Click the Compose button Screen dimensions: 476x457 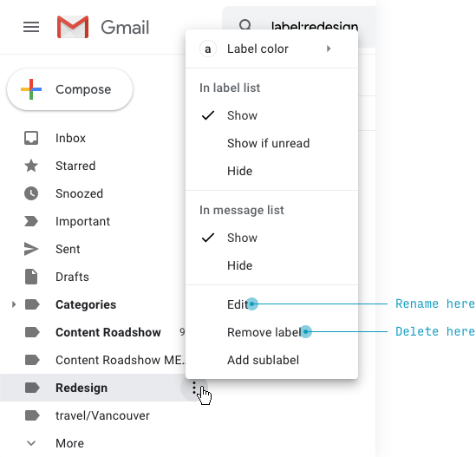70,89
